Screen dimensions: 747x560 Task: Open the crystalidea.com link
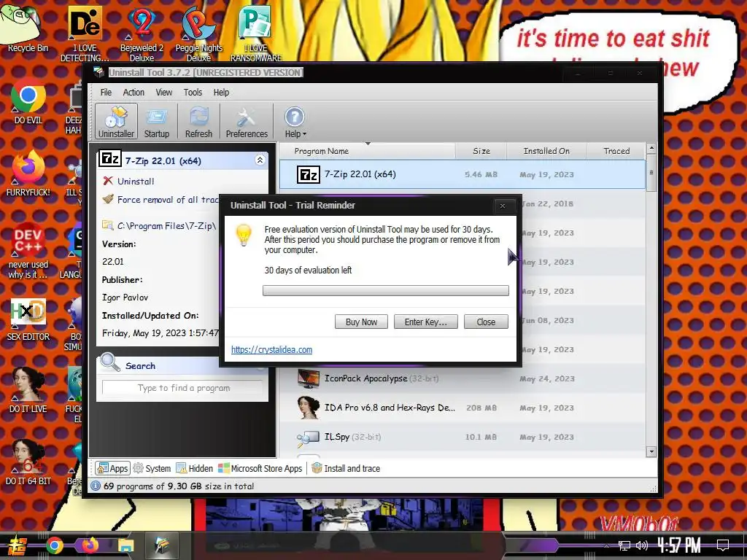[x=271, y=349]
